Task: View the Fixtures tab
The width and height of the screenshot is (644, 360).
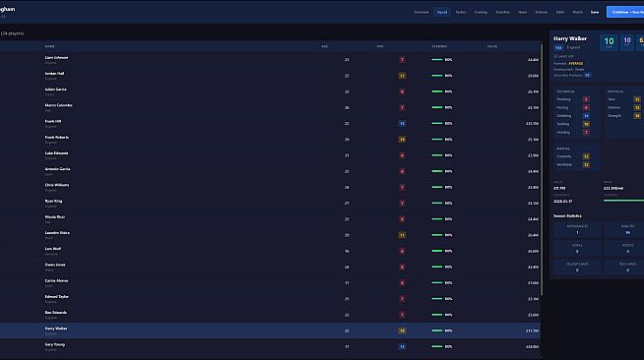Action: click(541, 13)
